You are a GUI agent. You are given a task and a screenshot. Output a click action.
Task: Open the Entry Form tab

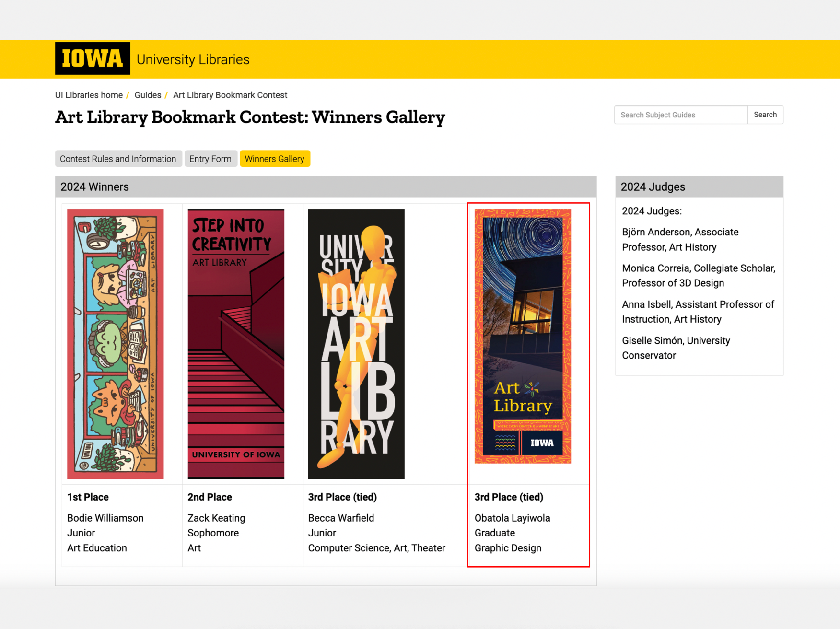[x=210, y=159]
